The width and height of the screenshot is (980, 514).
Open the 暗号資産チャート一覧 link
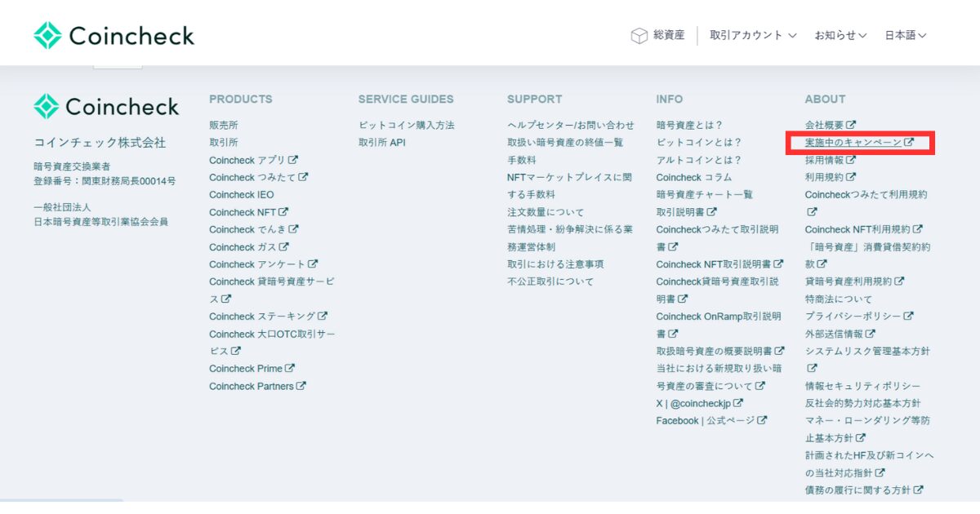(x=705, y=195)
